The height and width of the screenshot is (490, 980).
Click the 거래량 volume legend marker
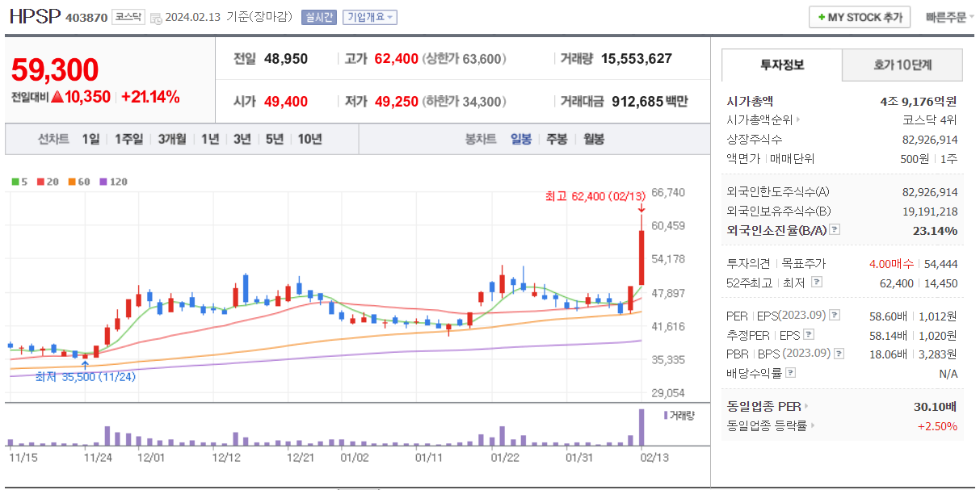(679, 415)
